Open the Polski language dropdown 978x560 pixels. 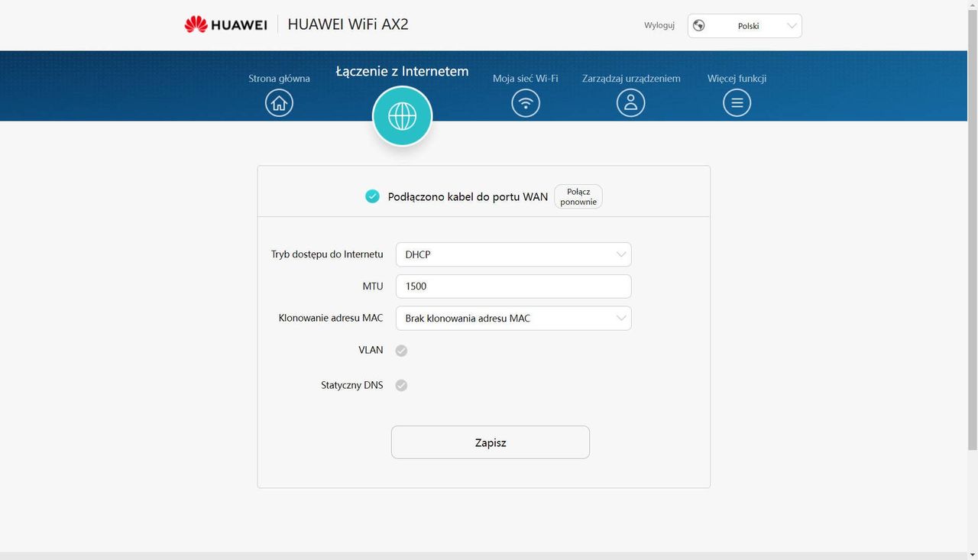pyautogui.click(x=745, y=25)
